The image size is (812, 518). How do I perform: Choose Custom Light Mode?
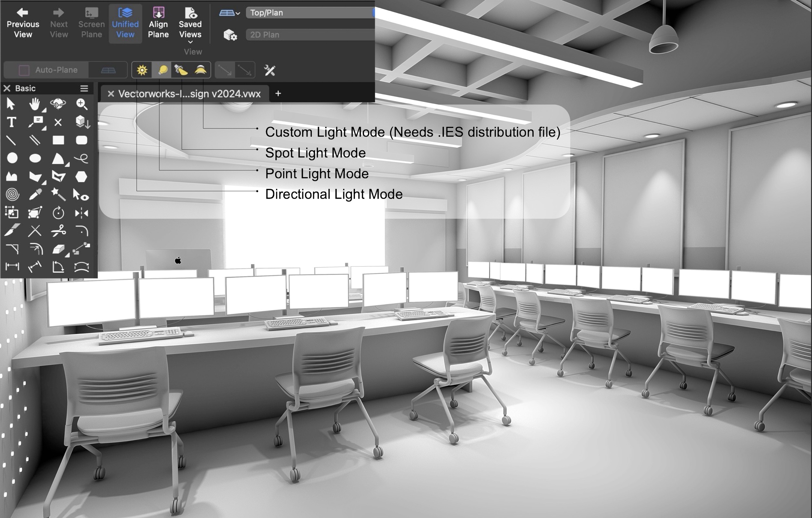pos(201,70)
